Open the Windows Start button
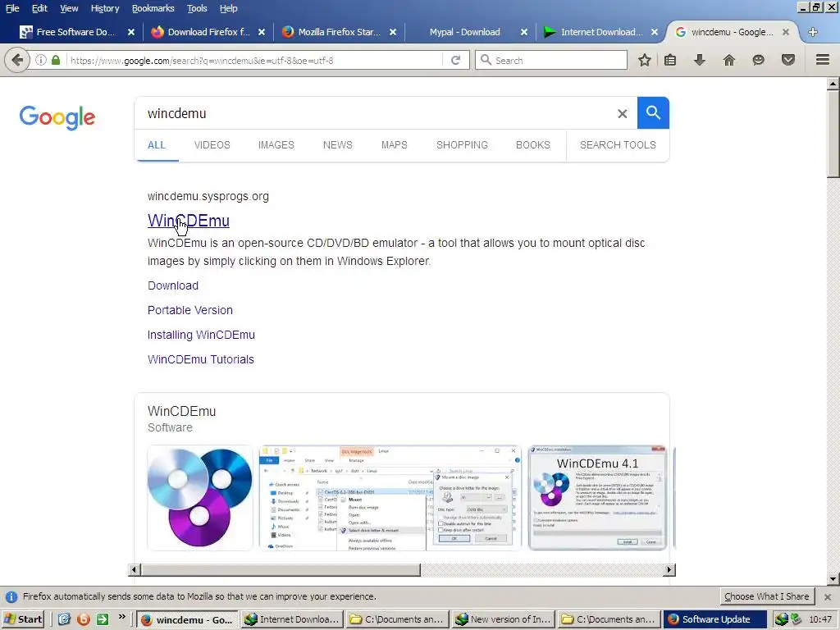 [x=24, y=619]
